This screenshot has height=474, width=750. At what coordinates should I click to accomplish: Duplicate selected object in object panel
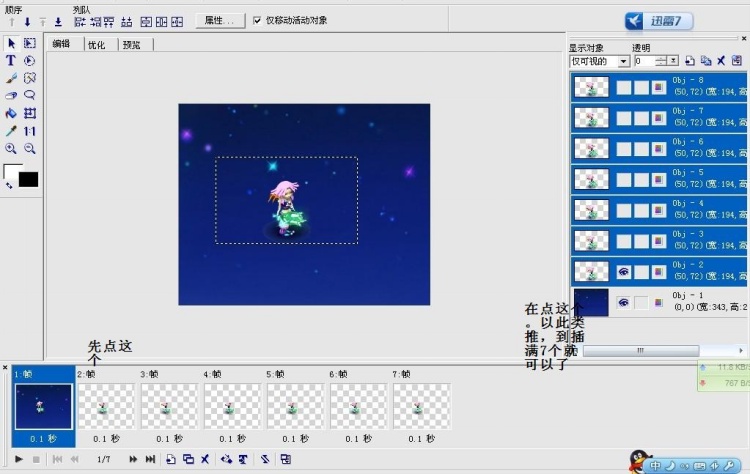pyautogui.click(x=706, y=61)
